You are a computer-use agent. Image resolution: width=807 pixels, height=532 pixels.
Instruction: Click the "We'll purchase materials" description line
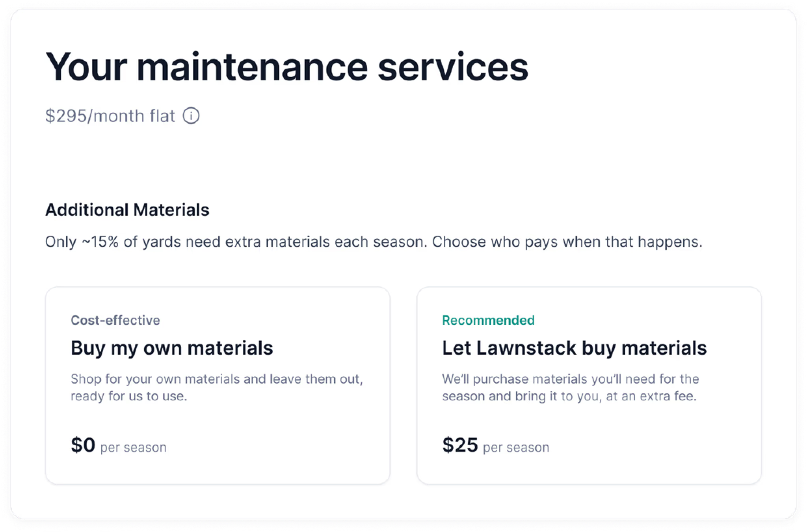570,379
